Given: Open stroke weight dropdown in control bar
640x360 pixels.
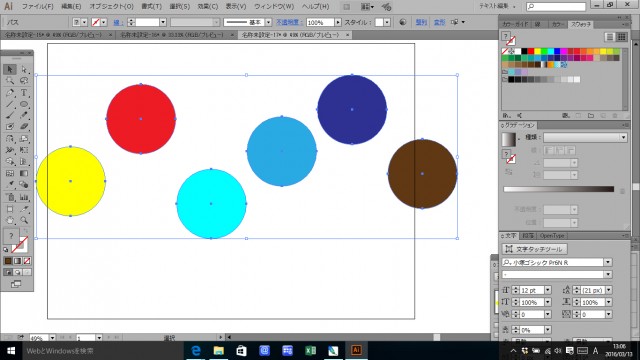Looking at the screenshot, I should coord(163,22).
